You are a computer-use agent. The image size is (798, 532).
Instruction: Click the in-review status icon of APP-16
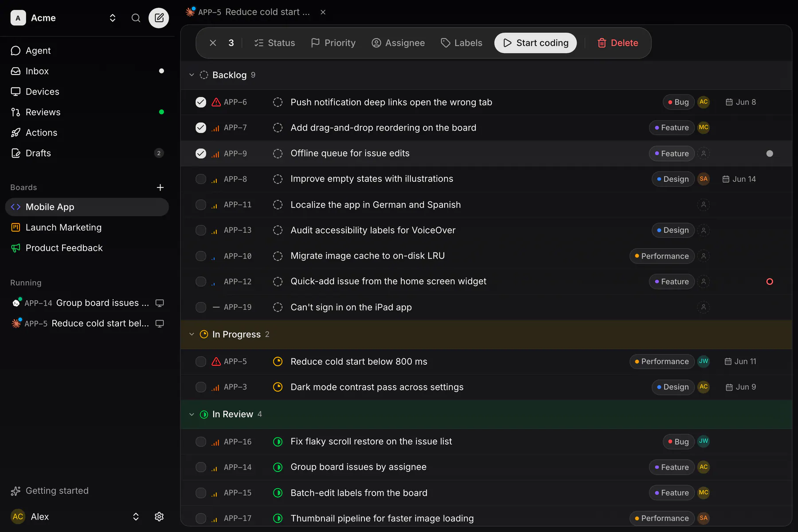tap(278, 442)
